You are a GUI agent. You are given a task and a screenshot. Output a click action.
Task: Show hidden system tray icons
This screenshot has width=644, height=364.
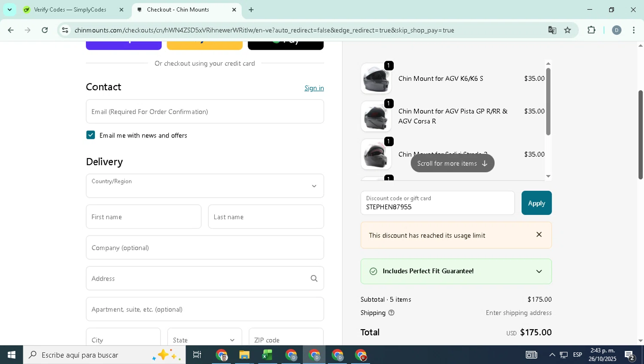point(552,355)
